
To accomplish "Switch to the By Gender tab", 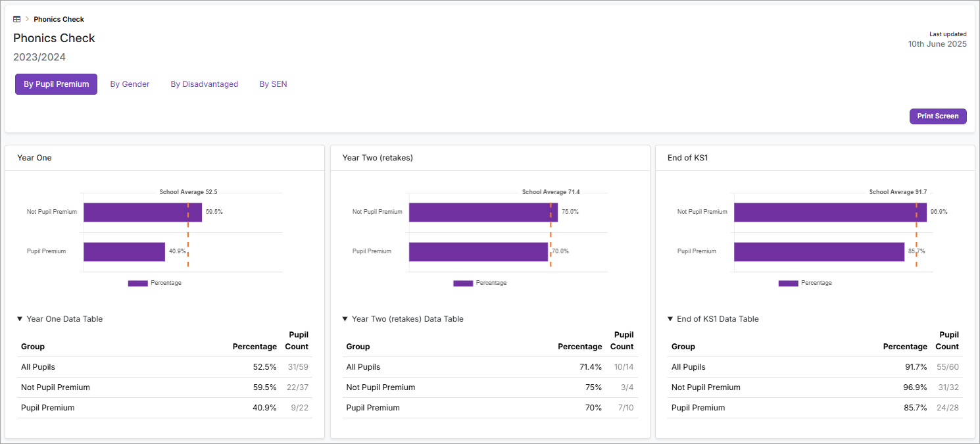I will [x=130, y=84].
